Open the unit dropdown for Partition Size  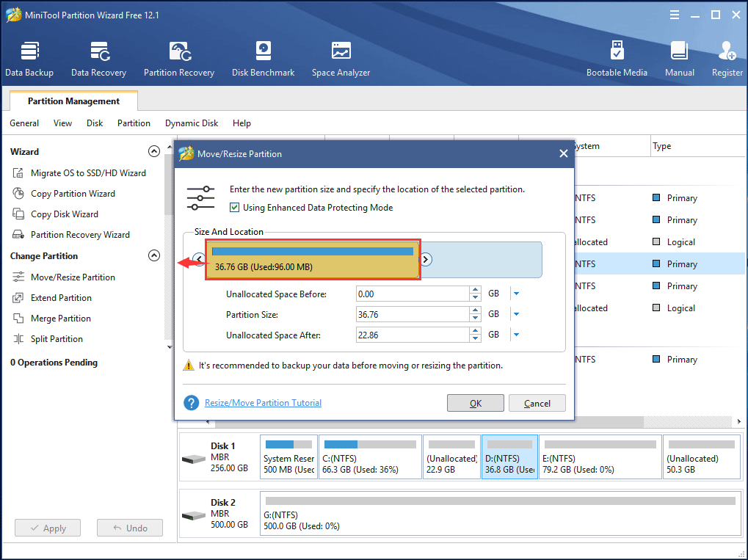click(516, 314)
